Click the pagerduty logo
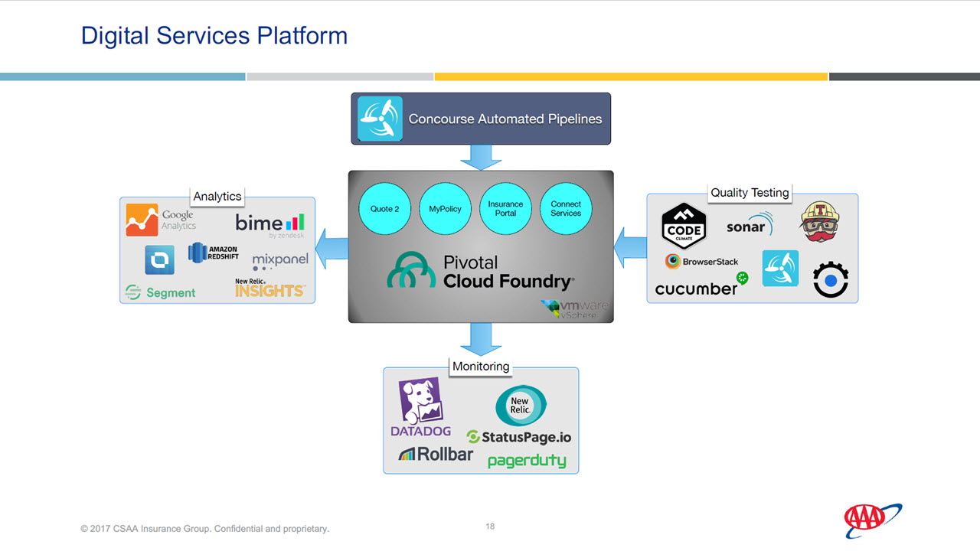Image resolution: width=980 pixels, height=551 pixels. click(527, 461)
